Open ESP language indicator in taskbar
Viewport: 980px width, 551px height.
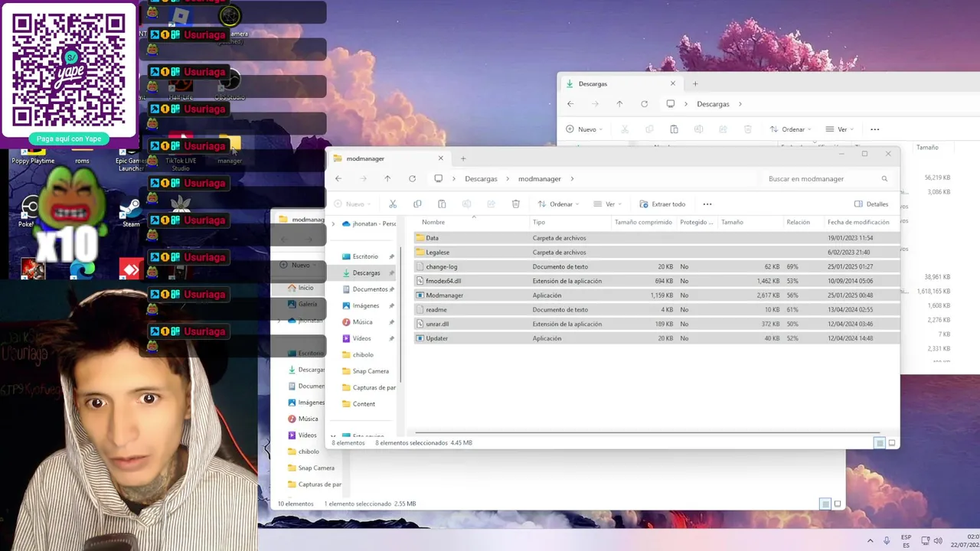click(x=906, y=540)
